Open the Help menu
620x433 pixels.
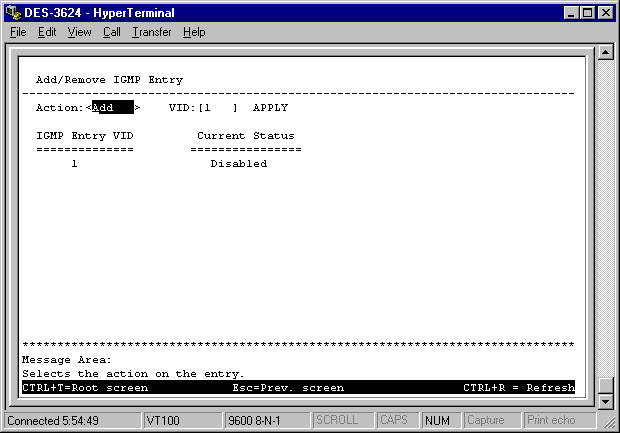(x=193, y=32)
